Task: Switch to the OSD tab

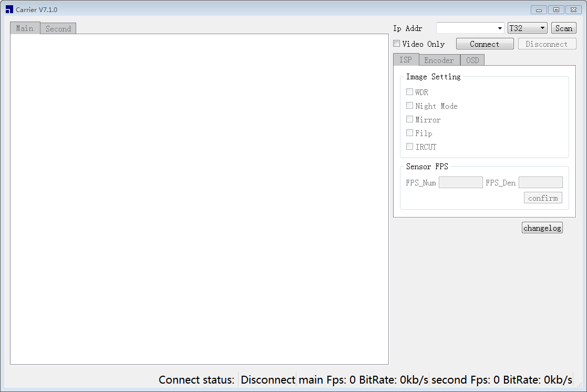Action: (472, 60)
